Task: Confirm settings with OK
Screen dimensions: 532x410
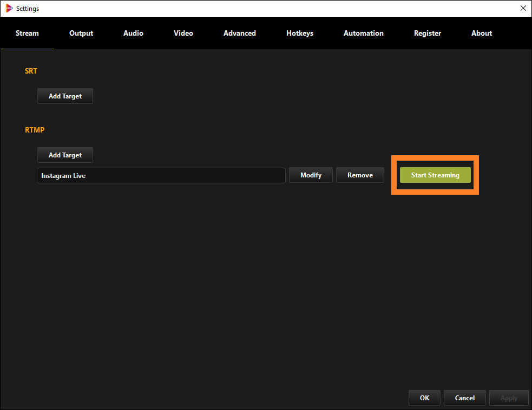Action: [424, 398]
